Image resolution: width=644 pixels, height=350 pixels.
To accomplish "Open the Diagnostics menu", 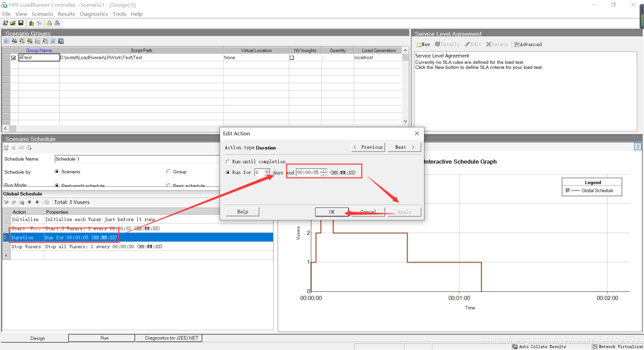I will (x=93, y=14).
